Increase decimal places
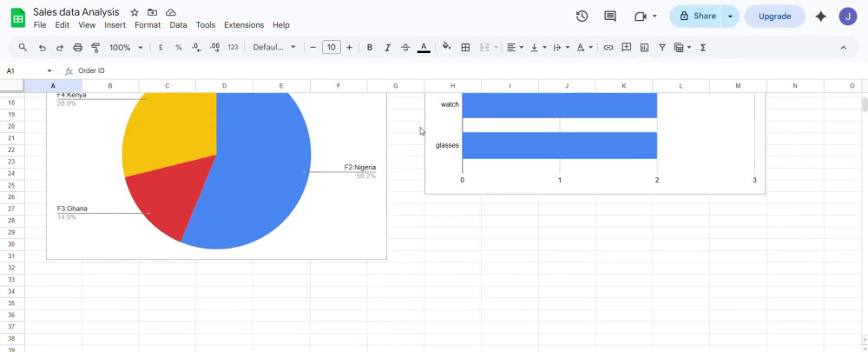The width and height of the screenshot is (868, 352). click(x=214, y=48)
